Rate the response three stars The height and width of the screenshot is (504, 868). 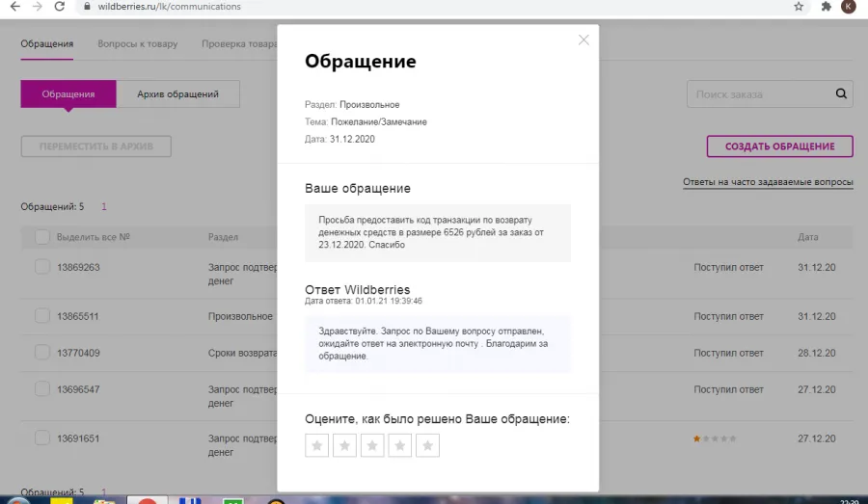(372, 445)
